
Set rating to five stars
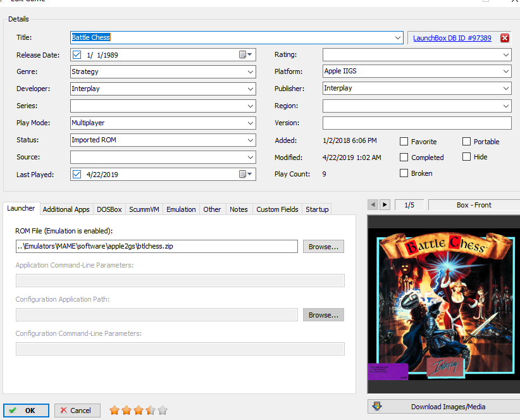[x=163, y=411]
